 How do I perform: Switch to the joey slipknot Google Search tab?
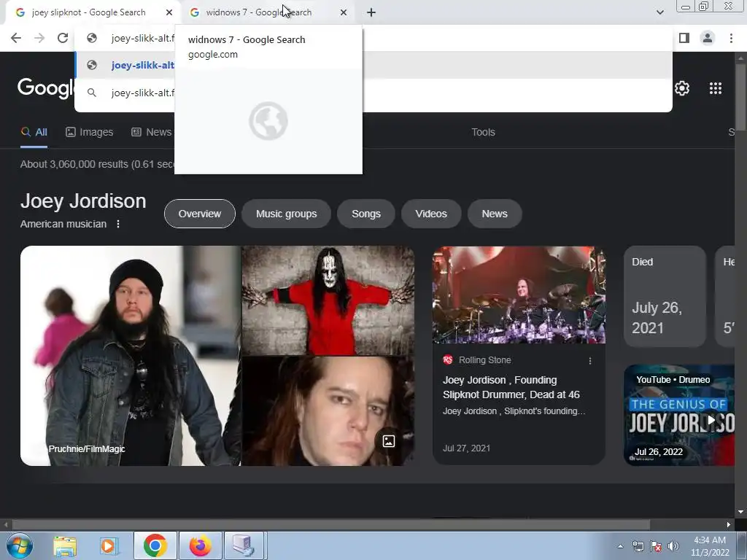[88, 12]
